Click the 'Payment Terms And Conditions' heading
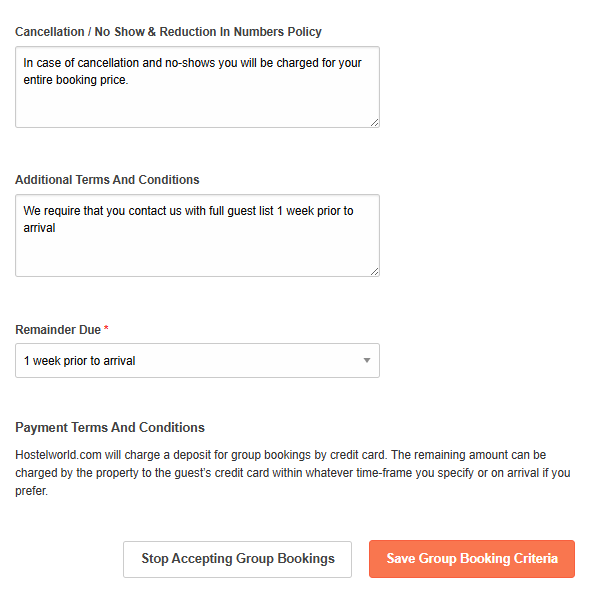Screen dimensions: 607x610 pos(110,427)
